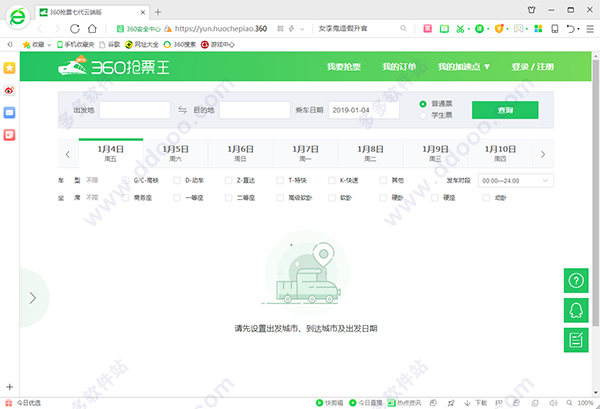Screen dimensions: 600x409
Task: Check the 二等座 seat type box
Action: [228, 198]
